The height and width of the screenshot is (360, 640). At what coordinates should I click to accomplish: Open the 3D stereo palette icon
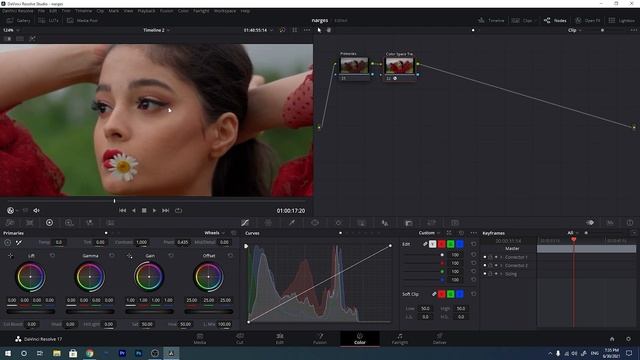(455, 223)
